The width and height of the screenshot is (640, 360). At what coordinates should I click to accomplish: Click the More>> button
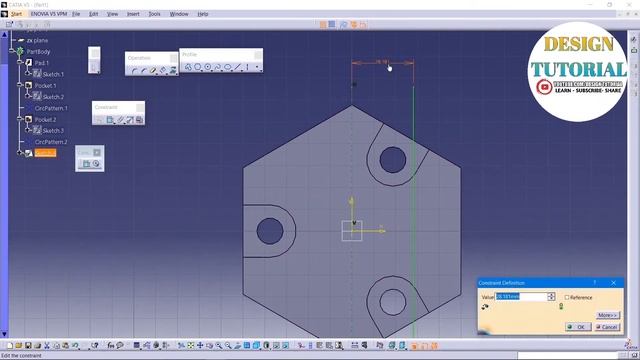click(607, 315)
